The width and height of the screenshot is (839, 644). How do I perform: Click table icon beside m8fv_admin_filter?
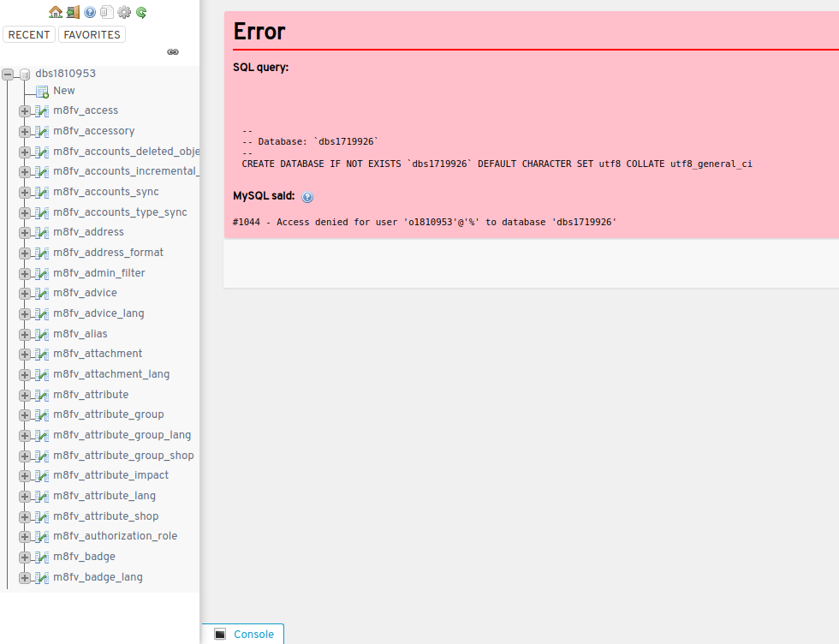point(42,273)
